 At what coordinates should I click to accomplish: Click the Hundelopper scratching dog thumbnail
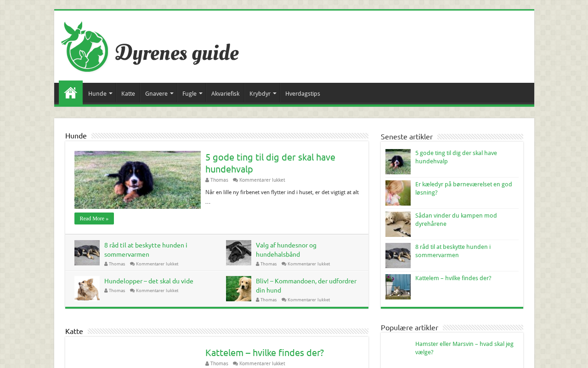(87, 288)
